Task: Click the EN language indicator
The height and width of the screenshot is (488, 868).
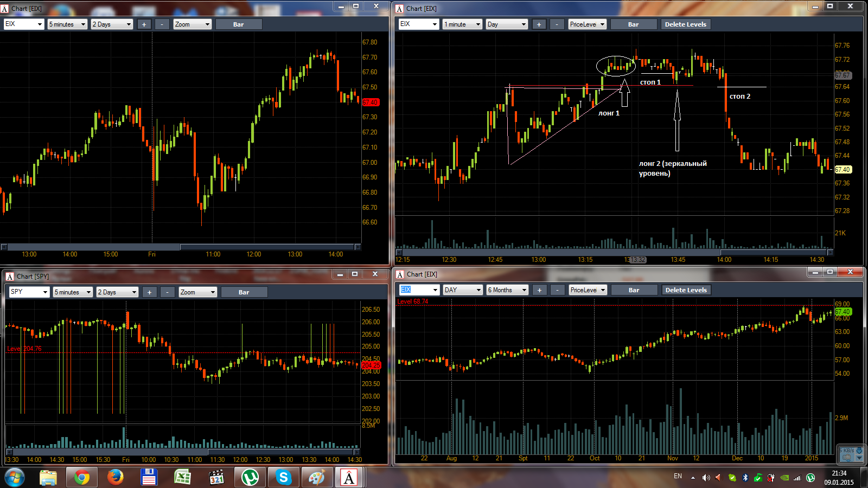Action: click(x=678, y=476)
